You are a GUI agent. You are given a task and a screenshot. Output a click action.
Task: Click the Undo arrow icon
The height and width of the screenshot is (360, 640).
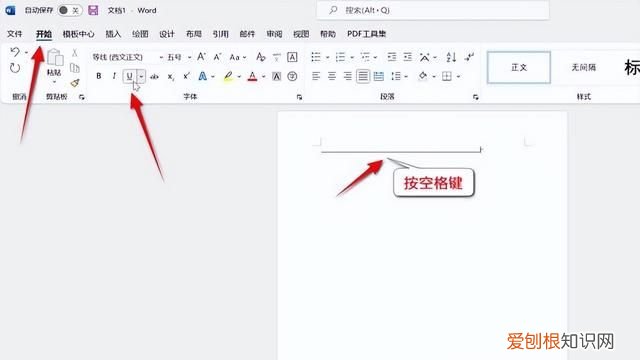[x=15, y=52]
